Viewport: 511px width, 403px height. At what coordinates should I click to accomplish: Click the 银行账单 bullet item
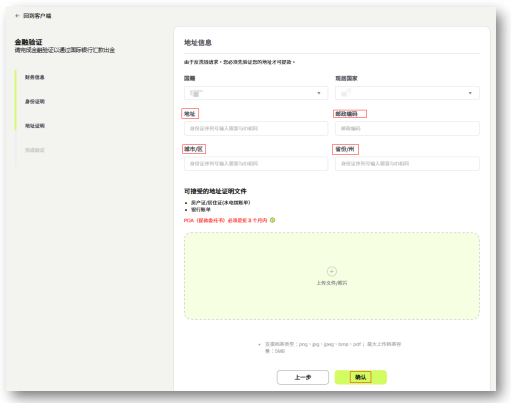pyautogui.click(x=201, y=210)
